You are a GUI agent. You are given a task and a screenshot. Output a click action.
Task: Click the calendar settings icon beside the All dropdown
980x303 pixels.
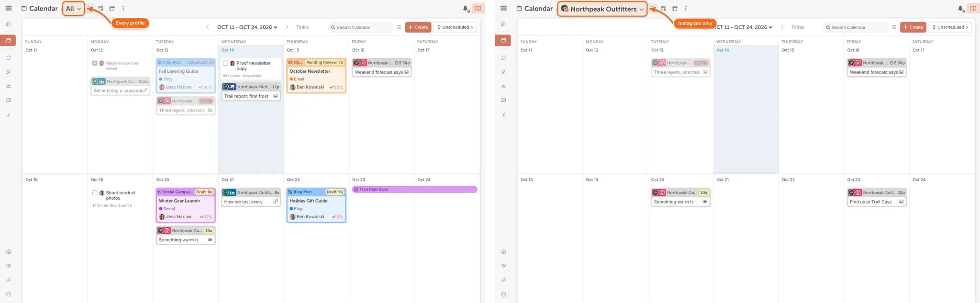click(x=100, y=8)
